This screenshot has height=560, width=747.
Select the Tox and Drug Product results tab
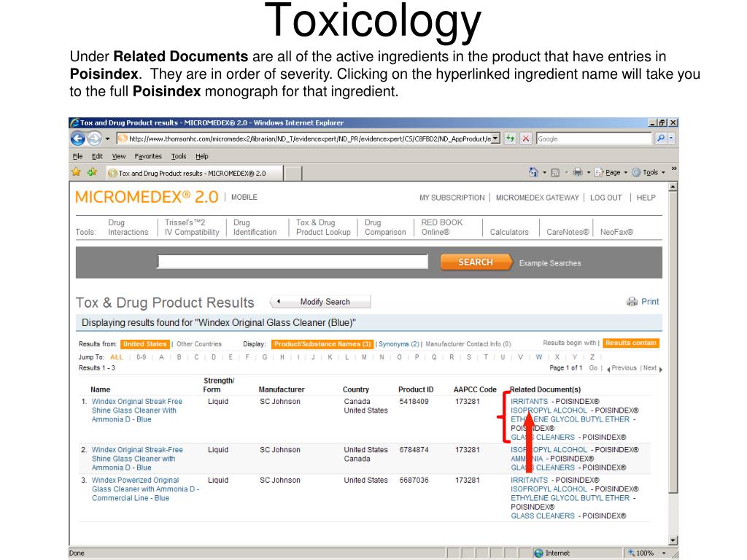(x=194, y=174)
